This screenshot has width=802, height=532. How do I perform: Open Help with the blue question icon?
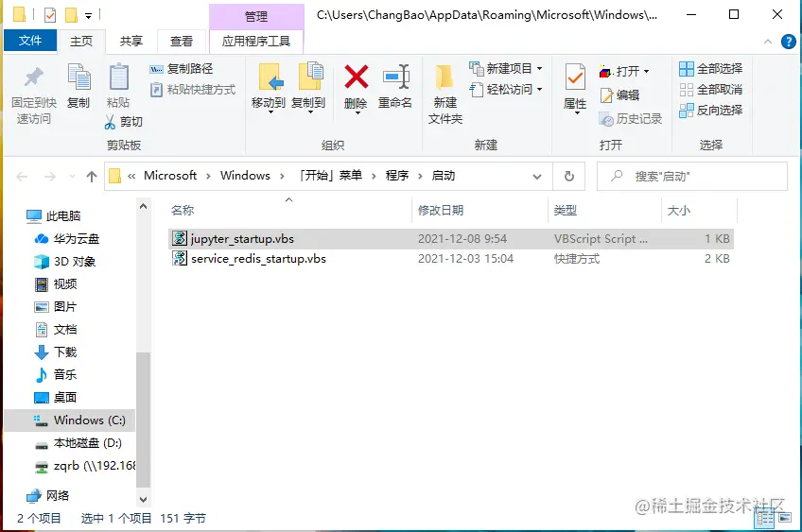[x=788, y=42]
